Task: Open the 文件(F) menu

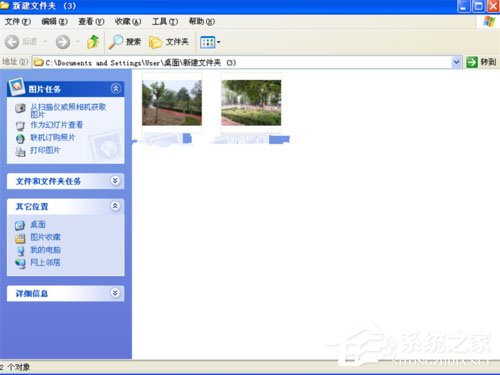Action: point(18,22)
